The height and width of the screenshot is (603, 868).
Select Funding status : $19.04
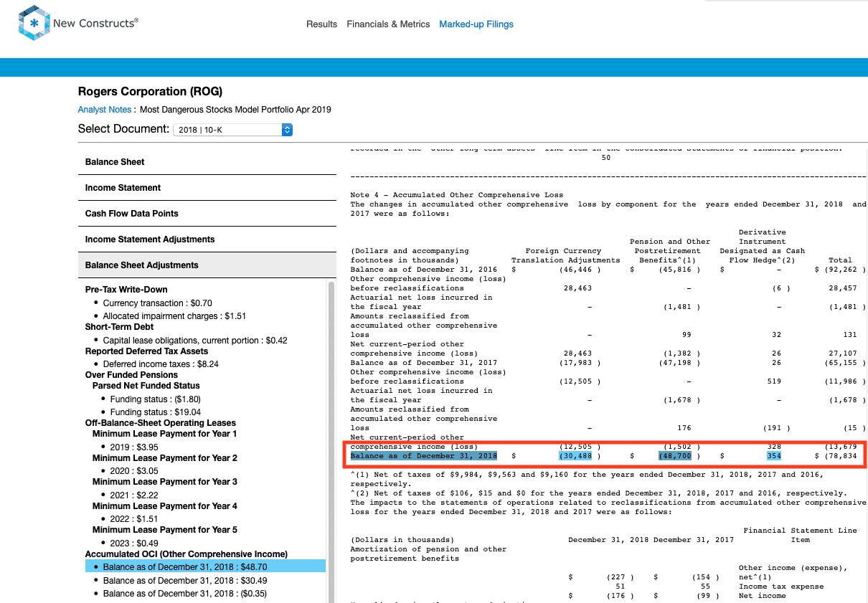[155, 412]
